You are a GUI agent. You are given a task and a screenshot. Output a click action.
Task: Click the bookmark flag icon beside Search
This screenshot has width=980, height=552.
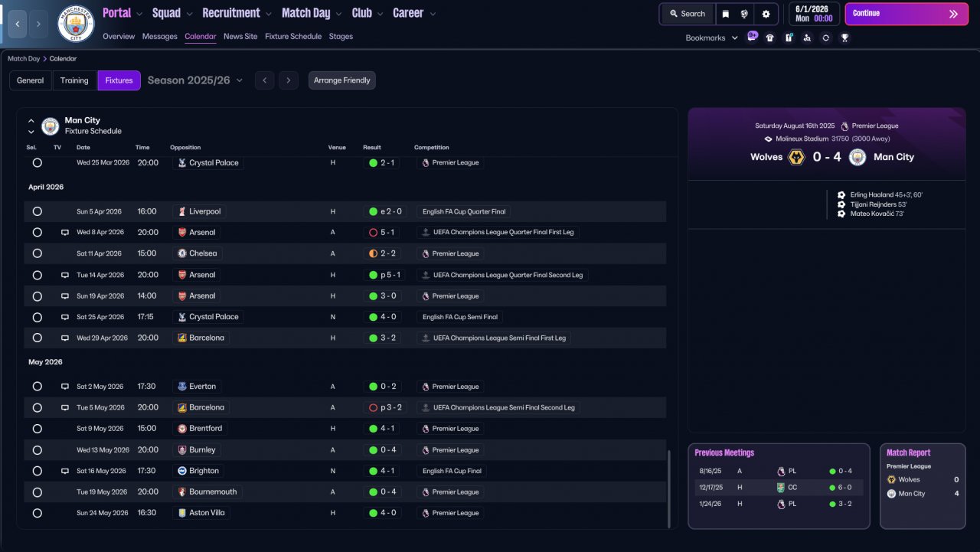[725, 14]
